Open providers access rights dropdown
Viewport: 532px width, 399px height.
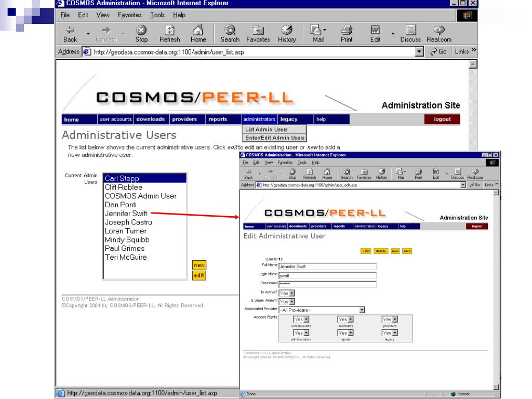[x=390, y=320]
